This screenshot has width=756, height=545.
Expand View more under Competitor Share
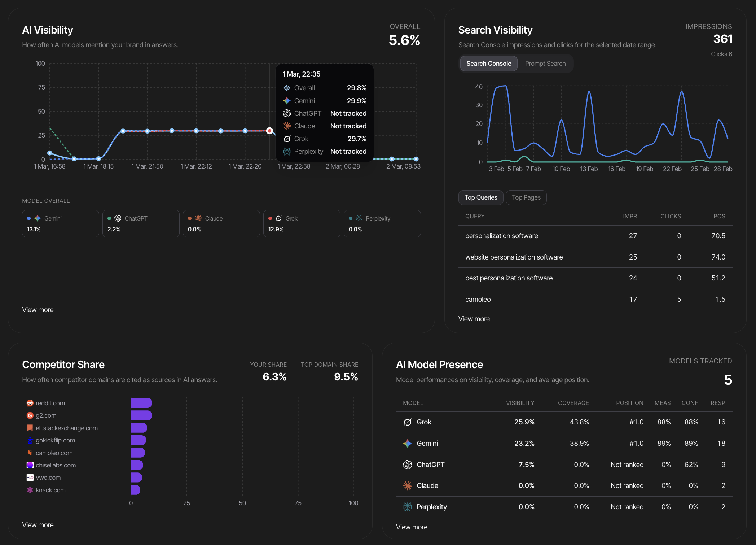[38, 525]
